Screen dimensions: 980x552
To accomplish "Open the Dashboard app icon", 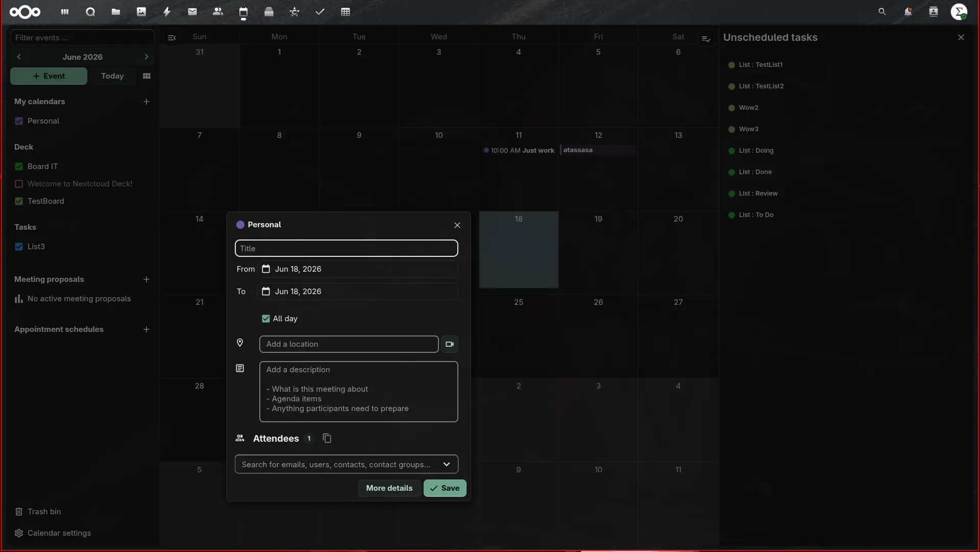I will coord(65,12).
